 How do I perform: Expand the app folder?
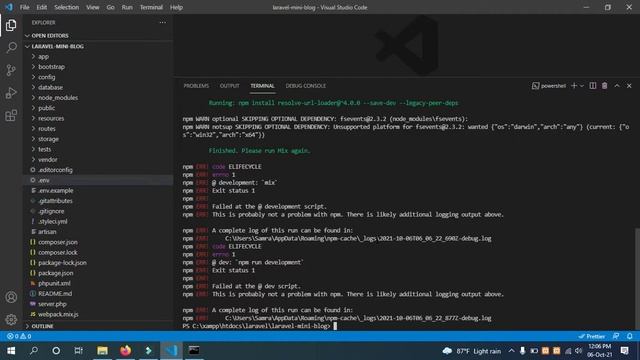pyautogui.click(x=98, y=56)
